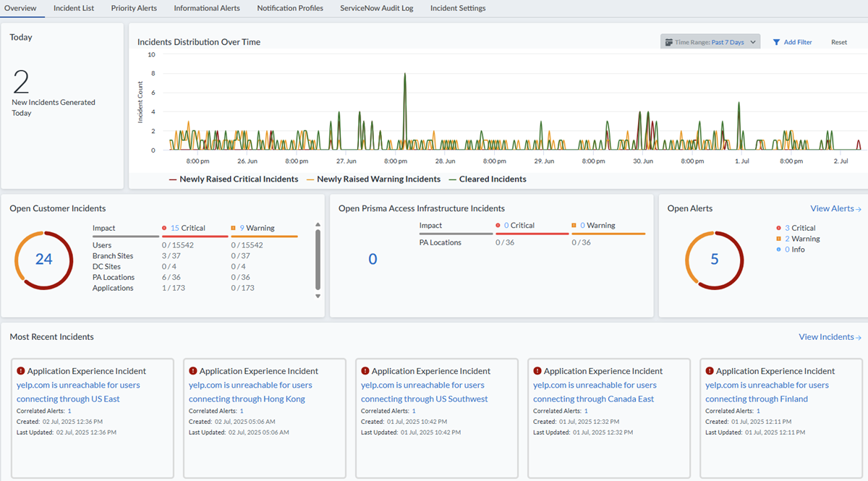Click the Open Customer Incidents donut chart
Image resolution: width=868 pixels, height=481 pixels.
[x=43, y=260]
